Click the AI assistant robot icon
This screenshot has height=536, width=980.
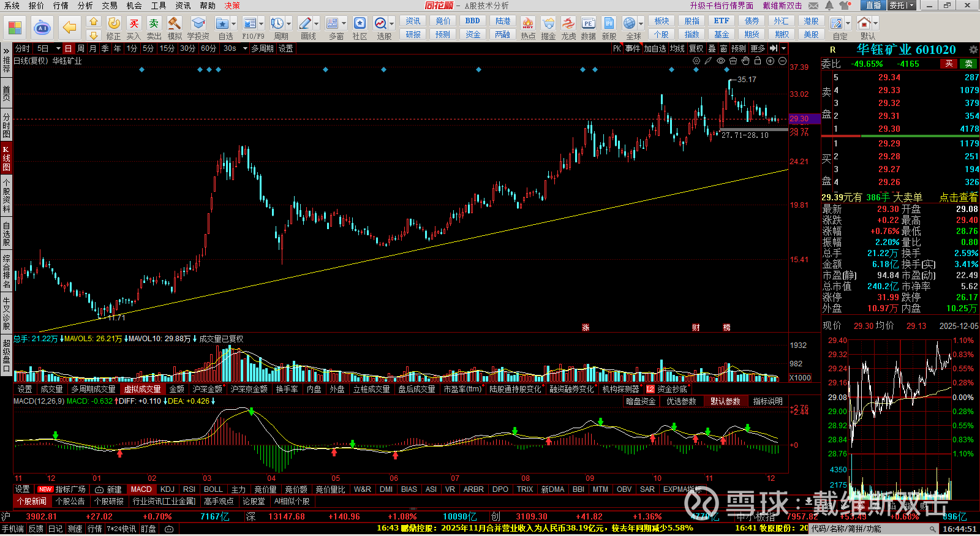[42, 28]
